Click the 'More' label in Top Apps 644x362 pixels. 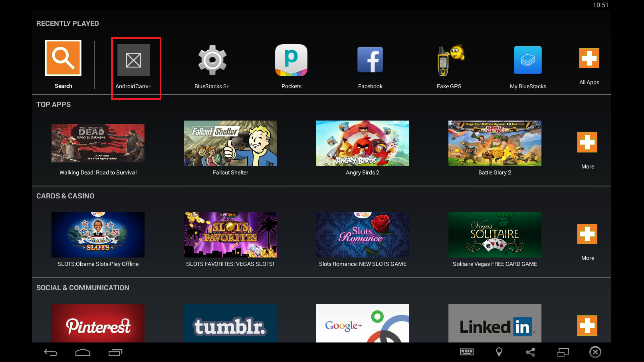click(588, 166)
